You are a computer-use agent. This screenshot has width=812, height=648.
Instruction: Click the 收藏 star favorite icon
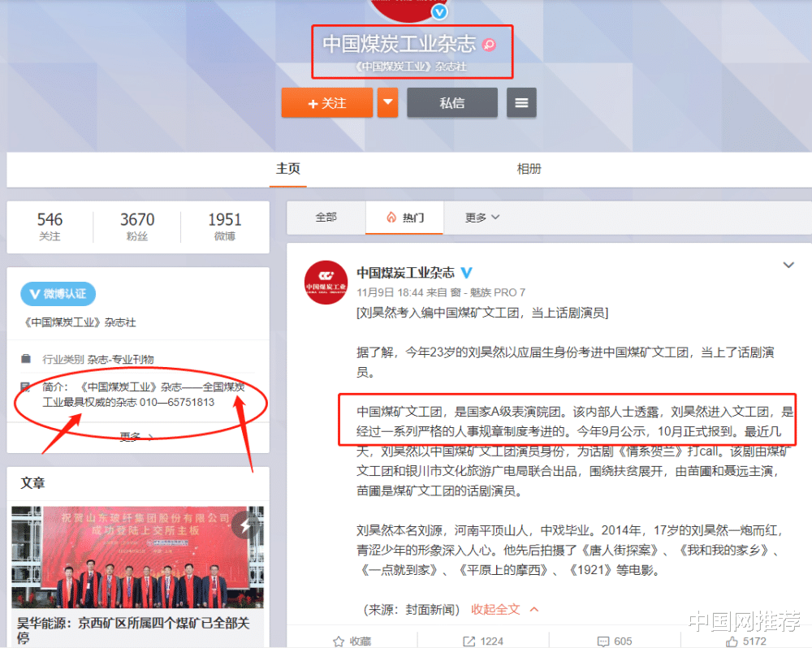(339, 642)
